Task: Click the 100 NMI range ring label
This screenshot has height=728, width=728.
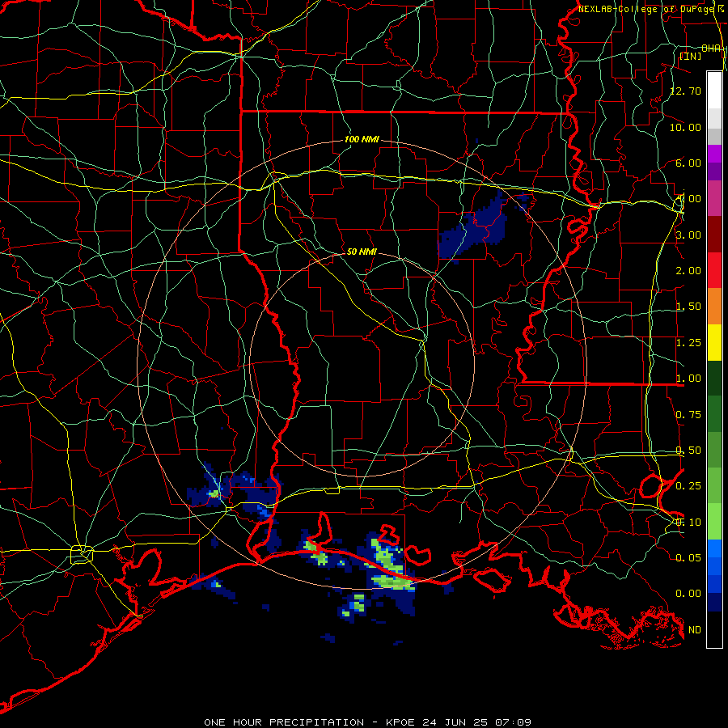Action: coord(362,139)
